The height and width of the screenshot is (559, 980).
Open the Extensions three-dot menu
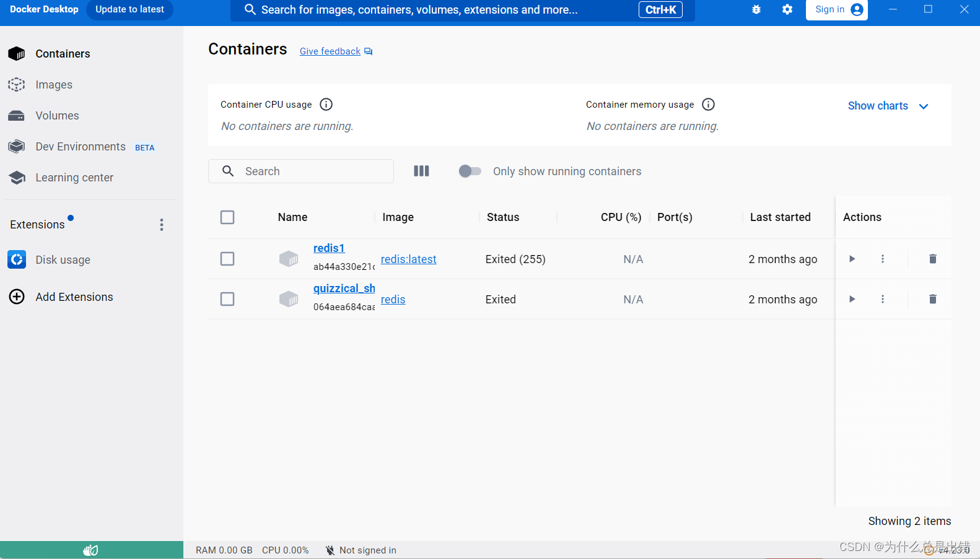click(162, 225)
